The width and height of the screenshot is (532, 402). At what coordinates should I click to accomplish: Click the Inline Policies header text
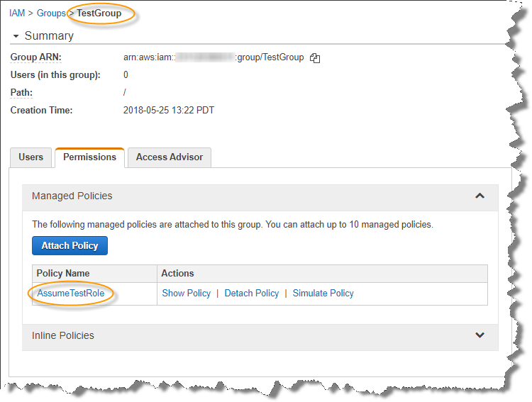click(x=62, y=335)
